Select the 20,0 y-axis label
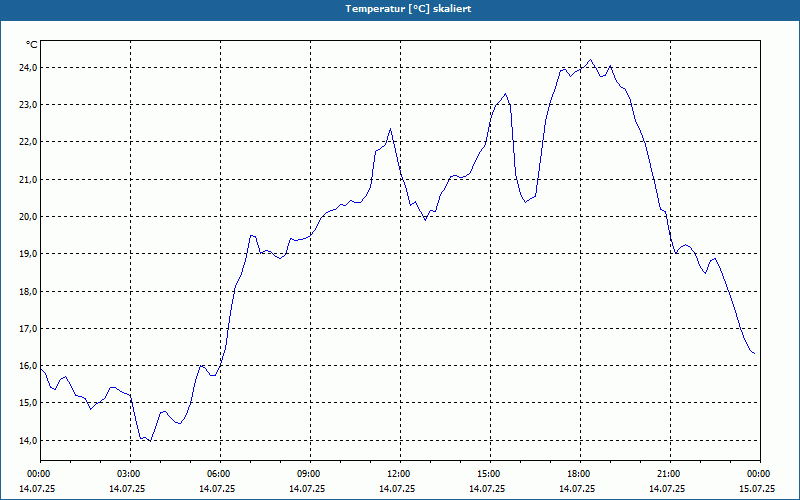800x500 pixels. pyautogui.click(x=28, y=216)
